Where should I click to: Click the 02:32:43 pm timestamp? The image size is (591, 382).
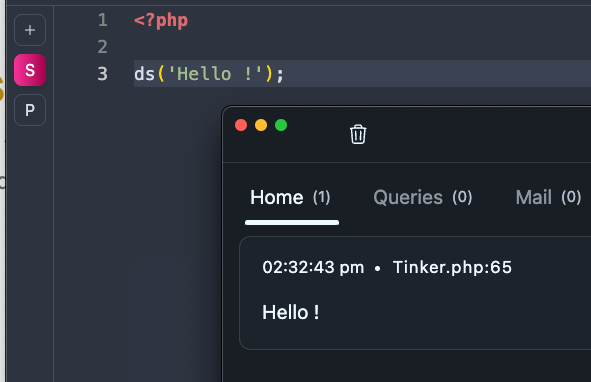(x=313, y=267)
